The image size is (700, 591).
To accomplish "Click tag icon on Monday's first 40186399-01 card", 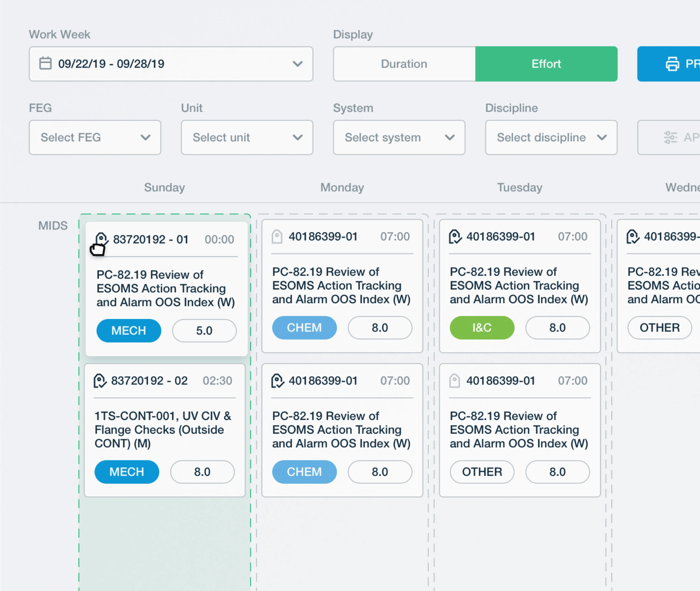I will pyautogui.click(x=277, y=237).
